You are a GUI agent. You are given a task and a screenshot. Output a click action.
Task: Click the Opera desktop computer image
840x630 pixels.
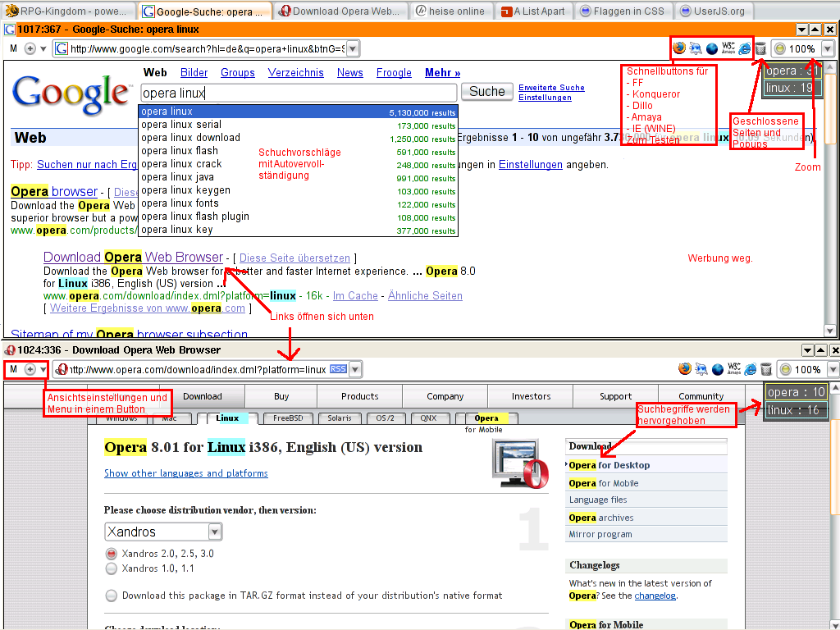coord(520,464)
